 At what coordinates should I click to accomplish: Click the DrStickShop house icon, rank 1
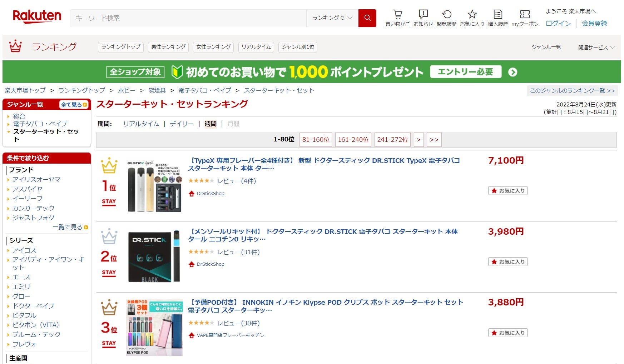pyautogui.click(x=192, y=194)
